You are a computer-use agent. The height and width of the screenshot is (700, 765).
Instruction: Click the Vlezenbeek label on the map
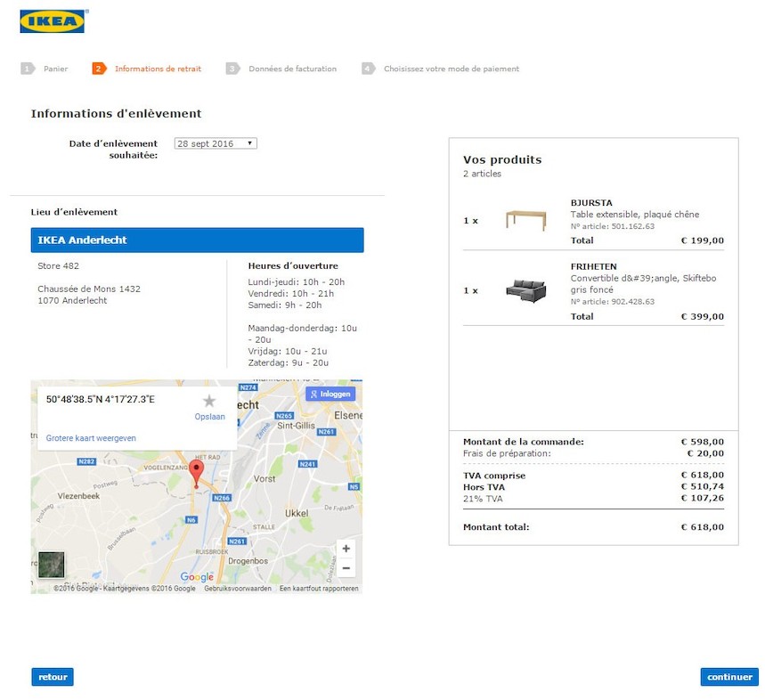pos(78,495)
